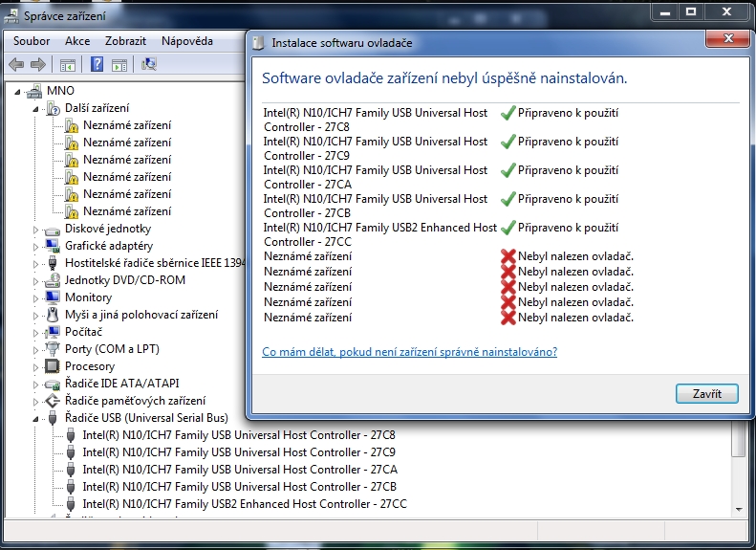This screenshot has width=756, height=550.
Task: Click the Zavřít button in dialog
Action: coord(707,394)
